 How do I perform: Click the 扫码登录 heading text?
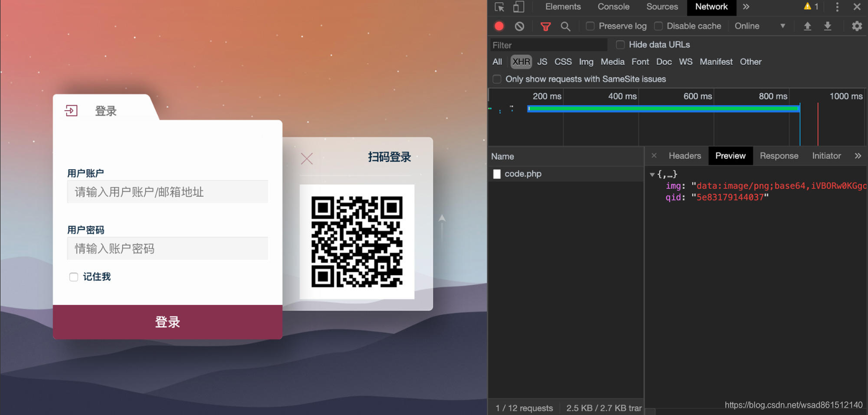pyautogui.click(x=390, y=157)
